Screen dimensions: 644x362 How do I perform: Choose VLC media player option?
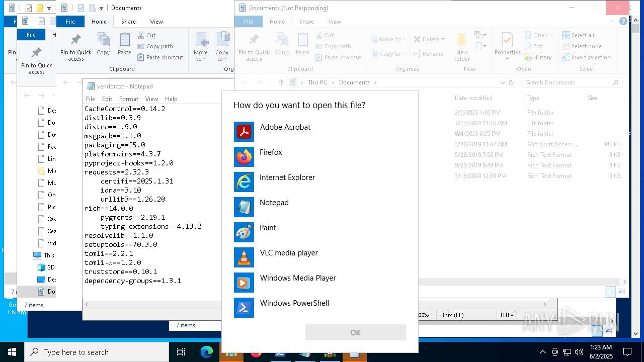[320, 257]
